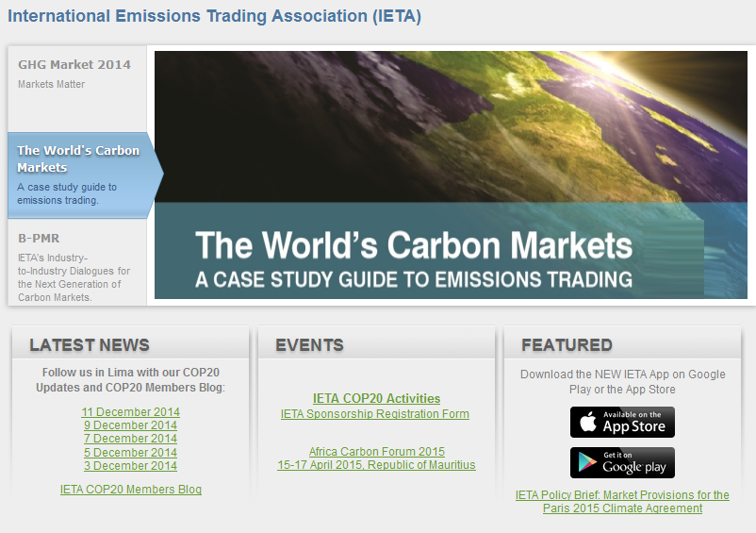Open the 3 December 2014 update

[130, 466]
